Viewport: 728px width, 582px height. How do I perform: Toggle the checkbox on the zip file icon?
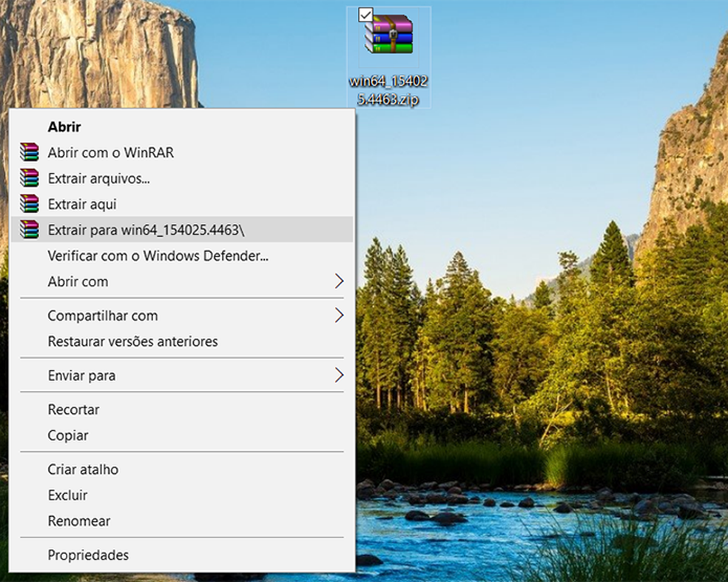365,15
